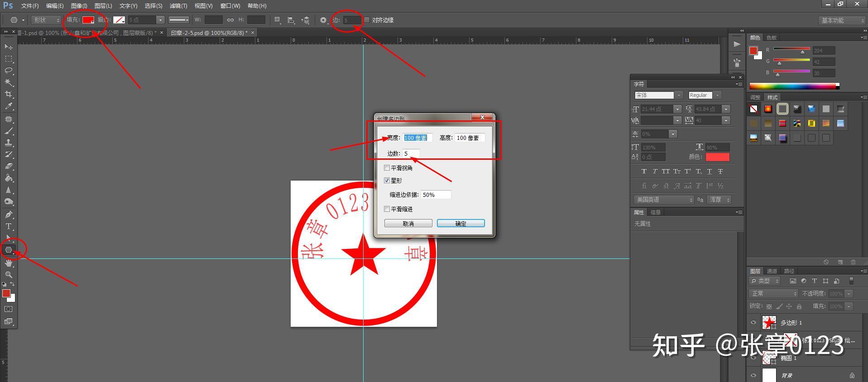Click the 取消 button in the dialog
868x382 pixels.
click(408, 224)
